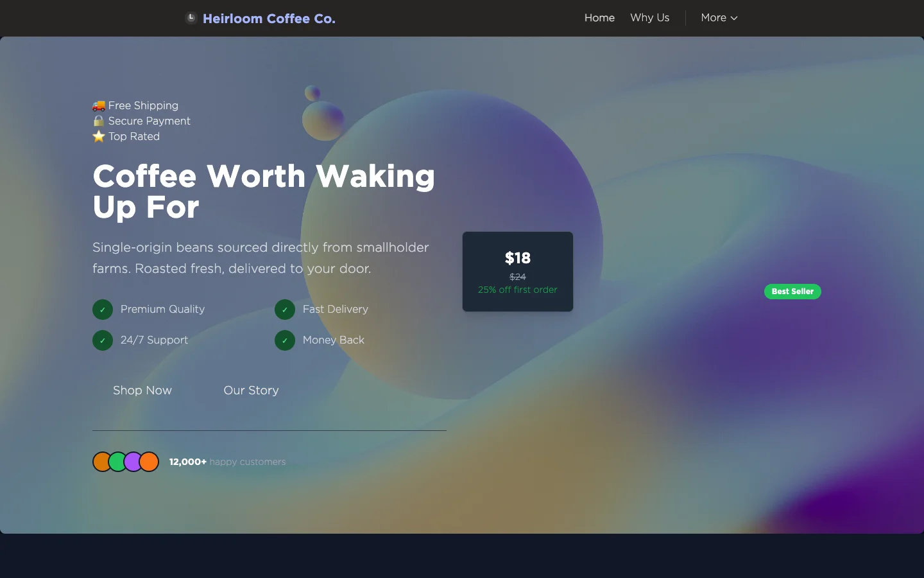
Task: Click the clock logo icon
Action: (x=191, y=17)
